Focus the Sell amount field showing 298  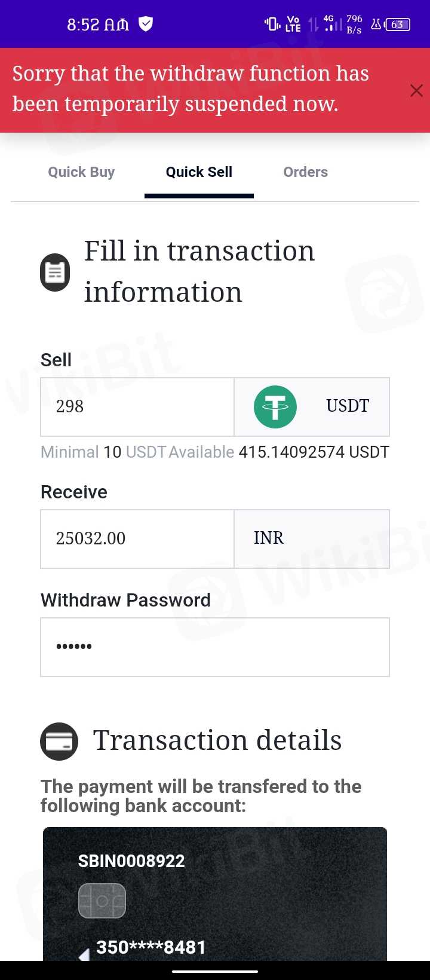coord(137,407)
